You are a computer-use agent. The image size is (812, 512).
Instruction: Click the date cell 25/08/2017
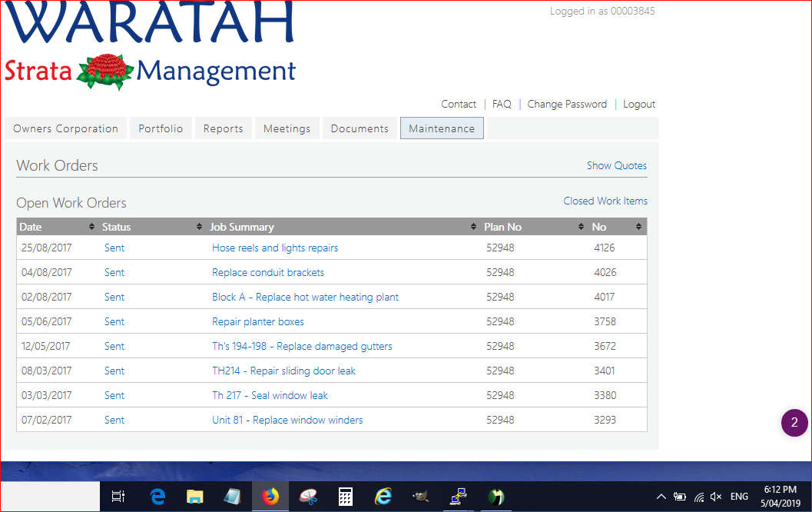pos(47,248)
